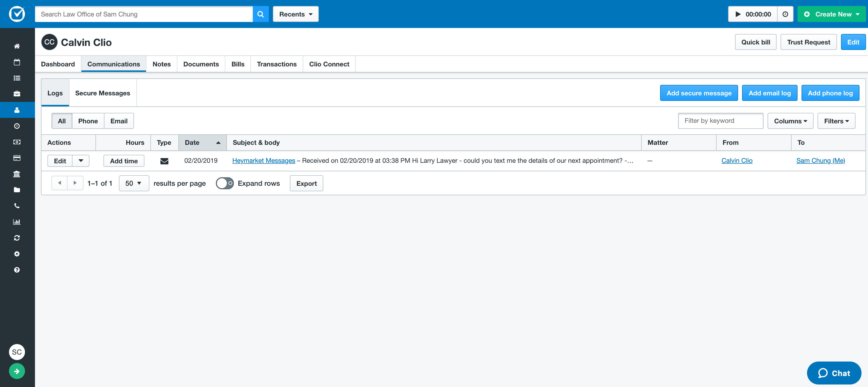
Task: Sort by the Date column
Action: pyautogui.click(x=202, y=143)
